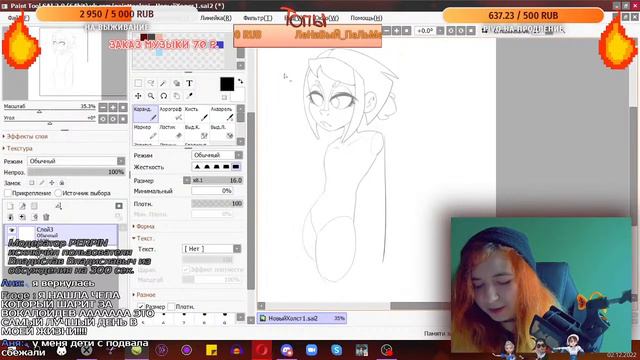
Task: Select the hand pan tool
Action: (176, 96)
